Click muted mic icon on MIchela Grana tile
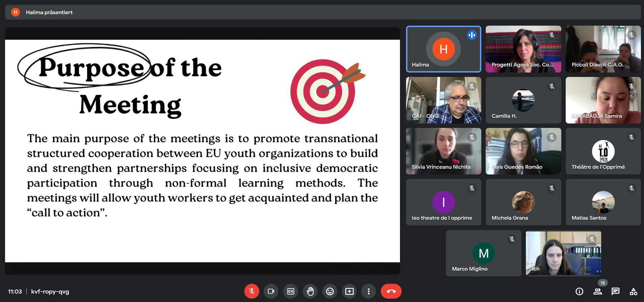Viewport: 644px width, 302px height. point(552,188)
